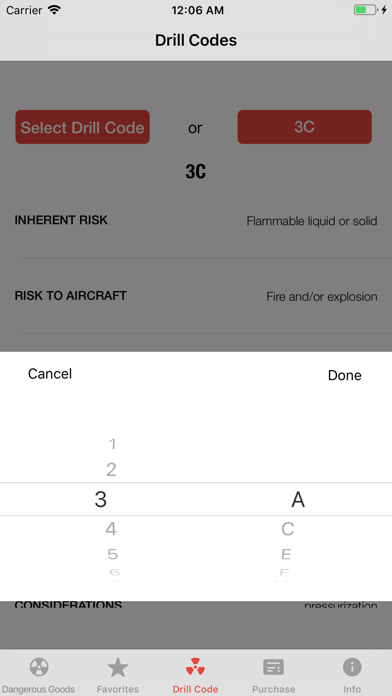
Task: Tap the red 3C button
Action: pos(305,127)
